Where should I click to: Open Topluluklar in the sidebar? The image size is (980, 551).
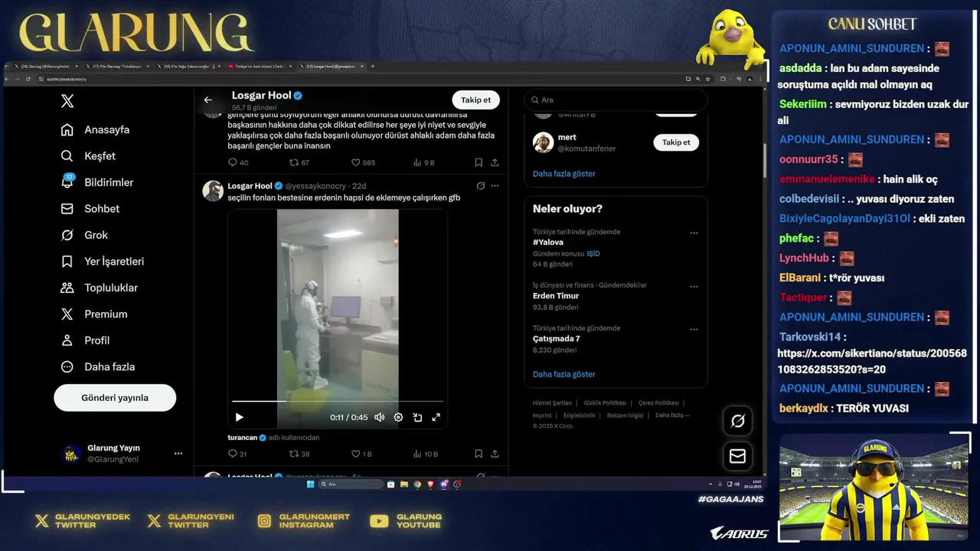click(99, 288)
